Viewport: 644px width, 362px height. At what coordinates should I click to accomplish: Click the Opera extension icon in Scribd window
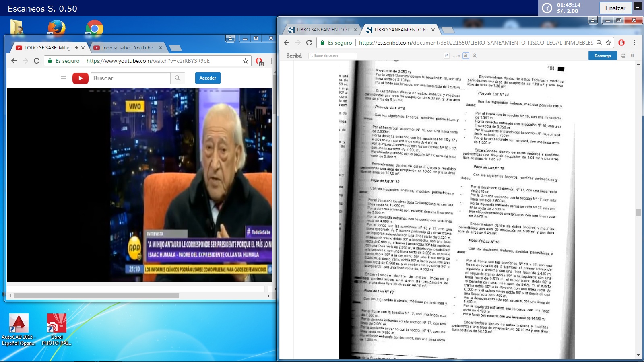[621, 43]
